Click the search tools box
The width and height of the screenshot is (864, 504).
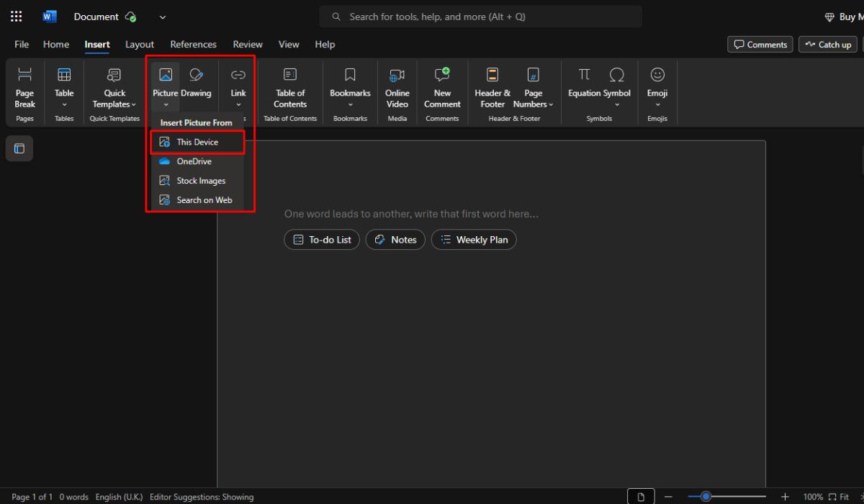click(481, 17)
